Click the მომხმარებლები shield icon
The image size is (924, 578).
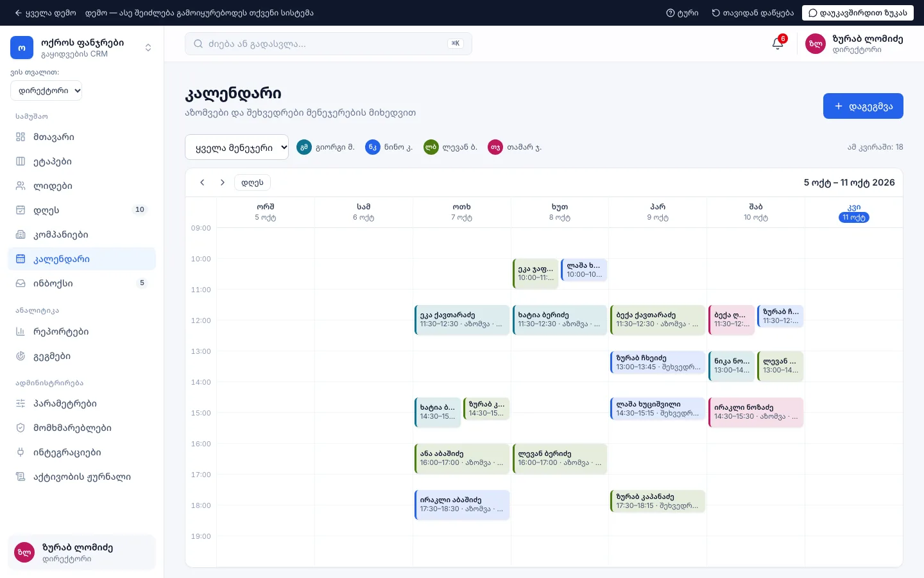coord(21,428)
